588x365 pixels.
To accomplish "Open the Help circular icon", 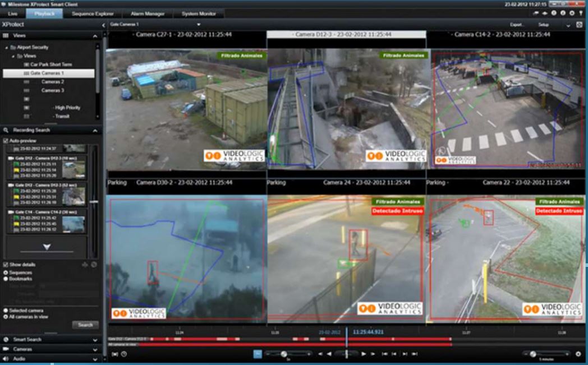I will (554, 13).
